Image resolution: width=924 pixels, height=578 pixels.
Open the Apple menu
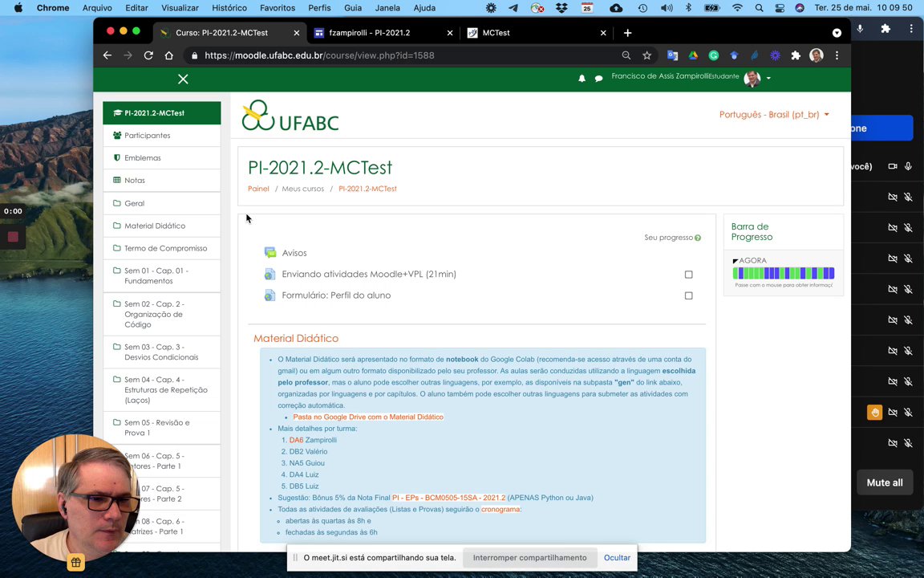pos(18,8)
